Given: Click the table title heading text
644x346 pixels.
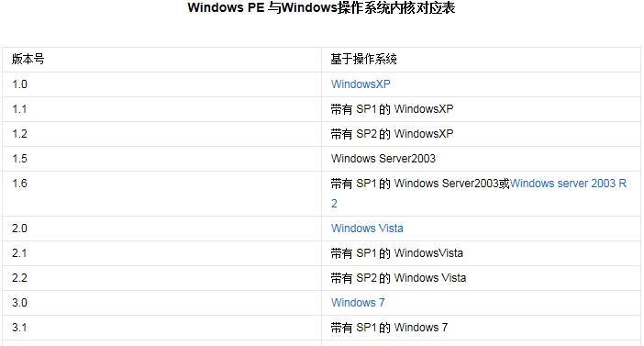Looking at the screenshot, I should coord(321,8).
